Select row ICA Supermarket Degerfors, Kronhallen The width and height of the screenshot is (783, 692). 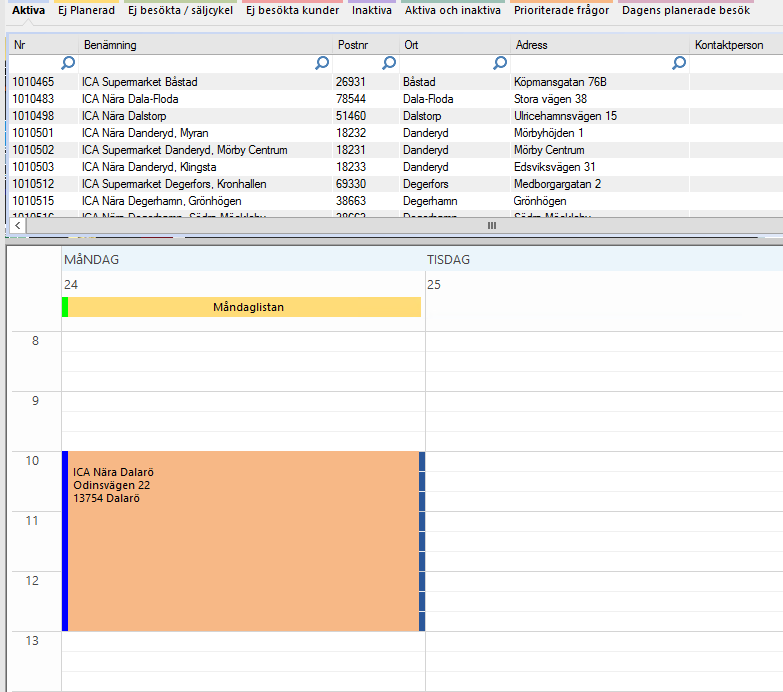point(396,184)
